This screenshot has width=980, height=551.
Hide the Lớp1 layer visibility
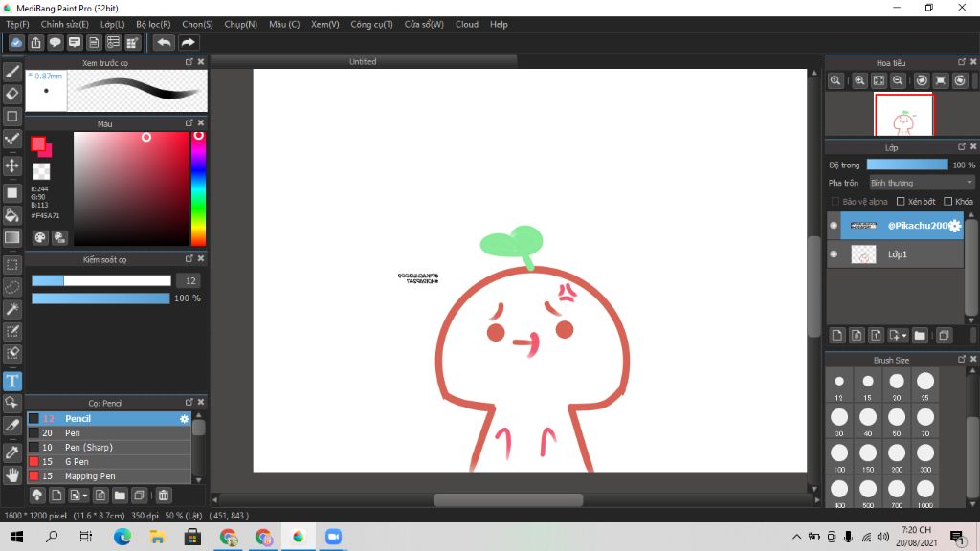pos(834,254)
